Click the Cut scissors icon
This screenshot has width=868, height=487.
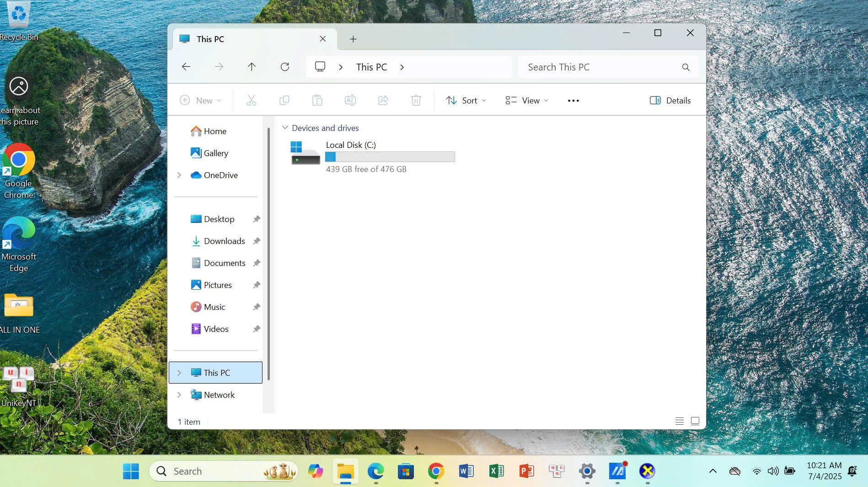coord(252,100)
